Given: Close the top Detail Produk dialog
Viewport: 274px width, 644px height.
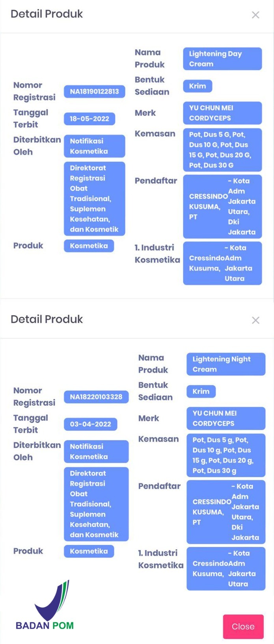Looking at the screenshot, I should pos(255,15).
